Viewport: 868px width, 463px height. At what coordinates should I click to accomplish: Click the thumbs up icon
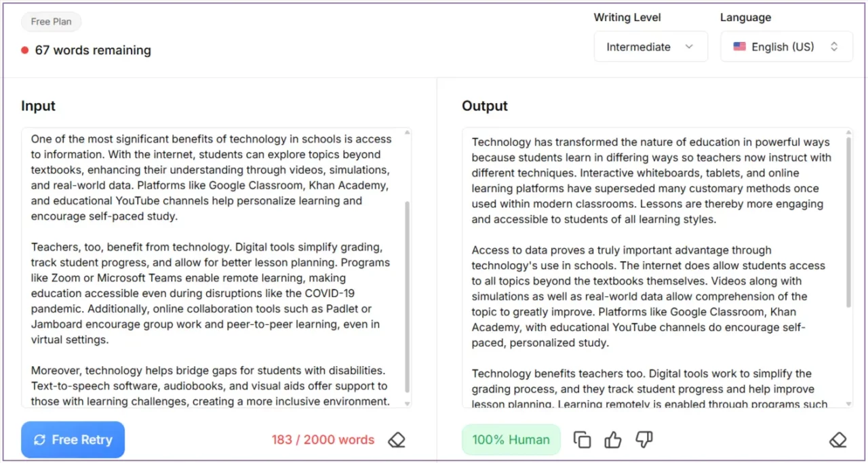click(x=613, y=440)
